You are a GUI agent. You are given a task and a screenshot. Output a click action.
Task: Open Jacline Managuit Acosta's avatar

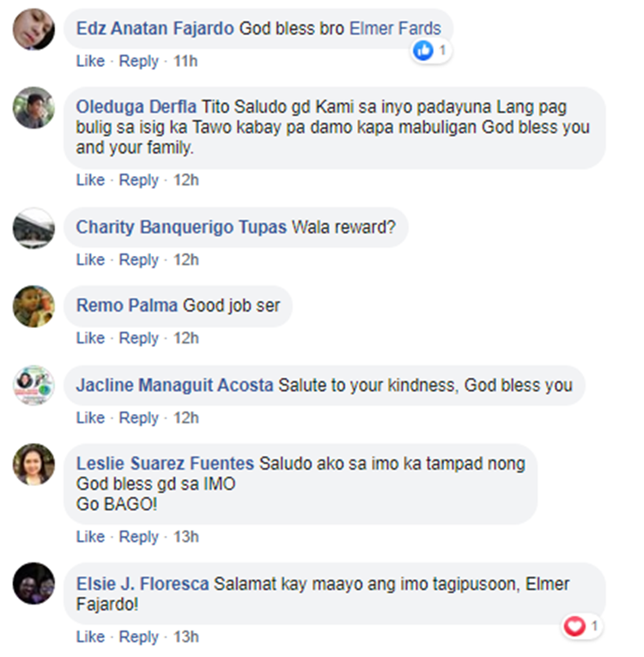33,386
